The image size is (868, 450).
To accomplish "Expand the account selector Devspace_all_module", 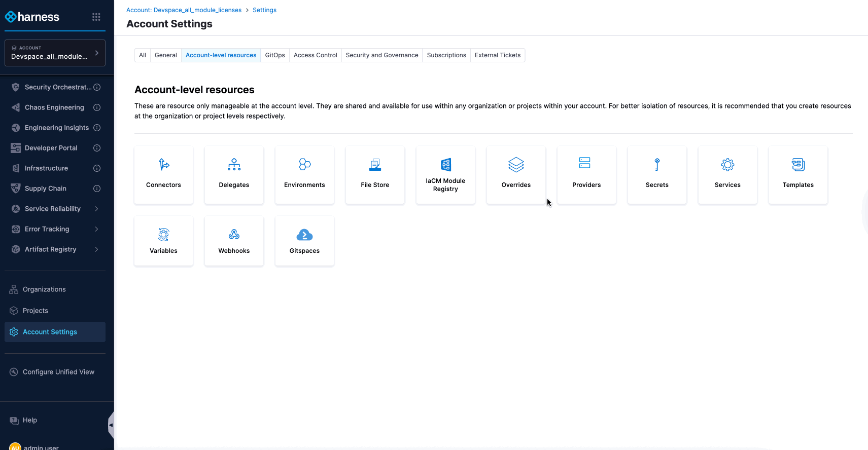I will point(55,53).
